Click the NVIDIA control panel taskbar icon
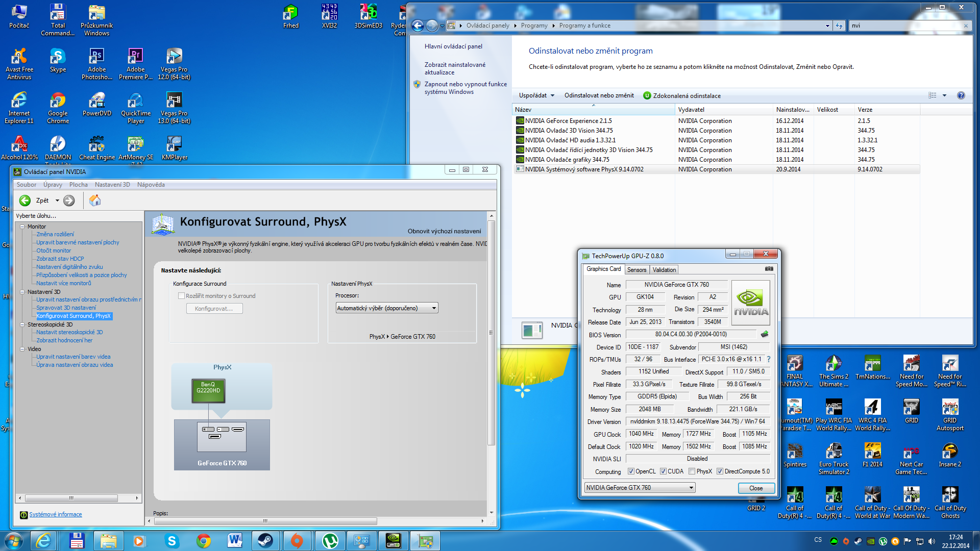The width and height of the screenshot is (980, 551). click(x=393, y=541)
